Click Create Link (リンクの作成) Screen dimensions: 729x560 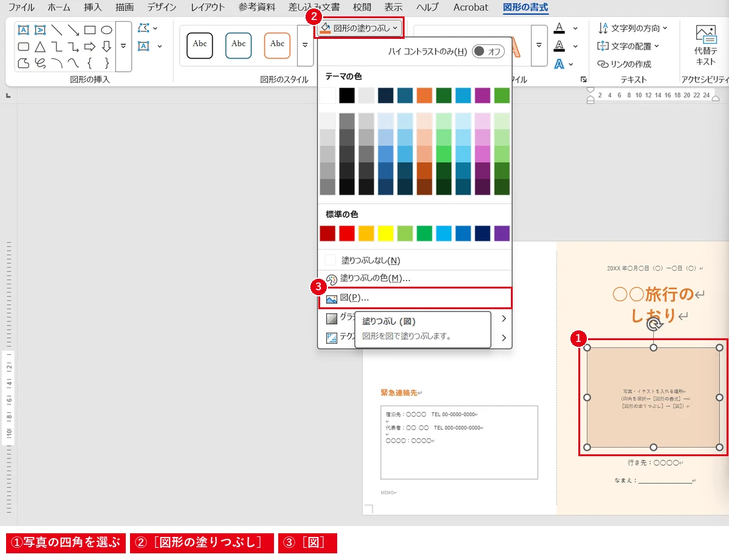[624, 64]
